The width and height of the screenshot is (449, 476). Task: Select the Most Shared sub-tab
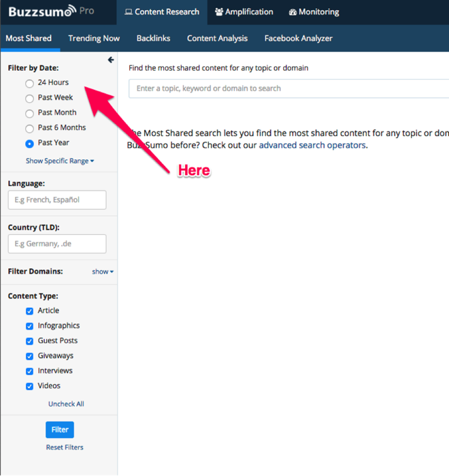29,38
